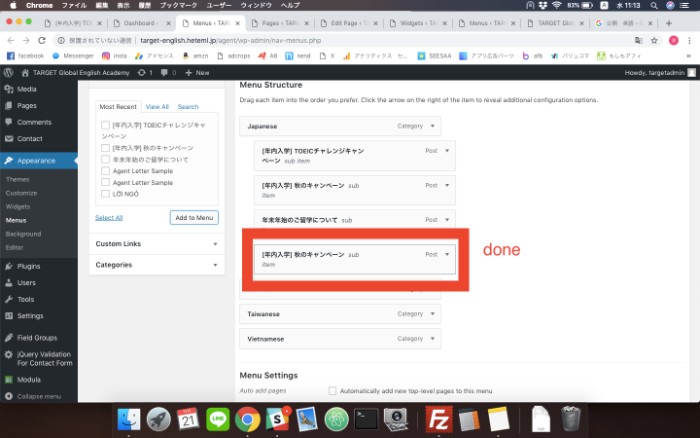Open Pages in the admin sidebar
700x438 pixels.
click(x=27, y=105)
